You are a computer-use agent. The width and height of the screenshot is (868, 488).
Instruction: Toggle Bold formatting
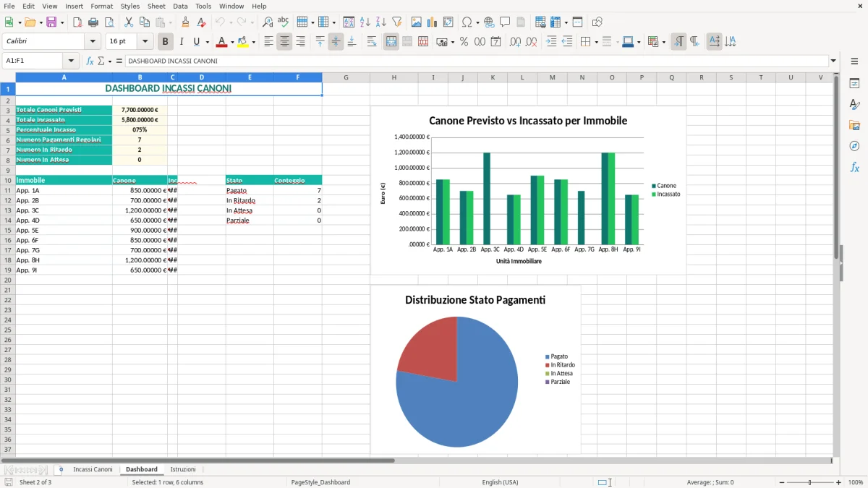(166, 42)
